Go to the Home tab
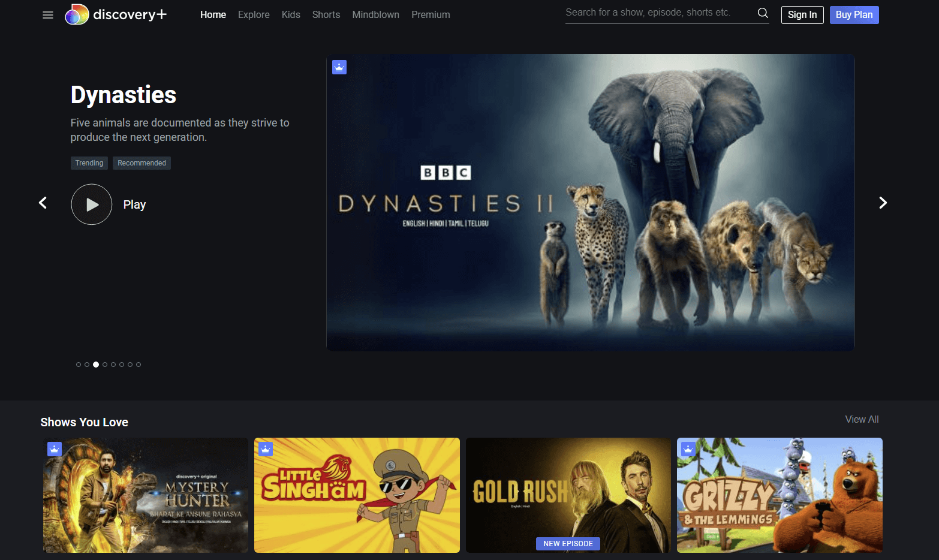 point(213,15)
